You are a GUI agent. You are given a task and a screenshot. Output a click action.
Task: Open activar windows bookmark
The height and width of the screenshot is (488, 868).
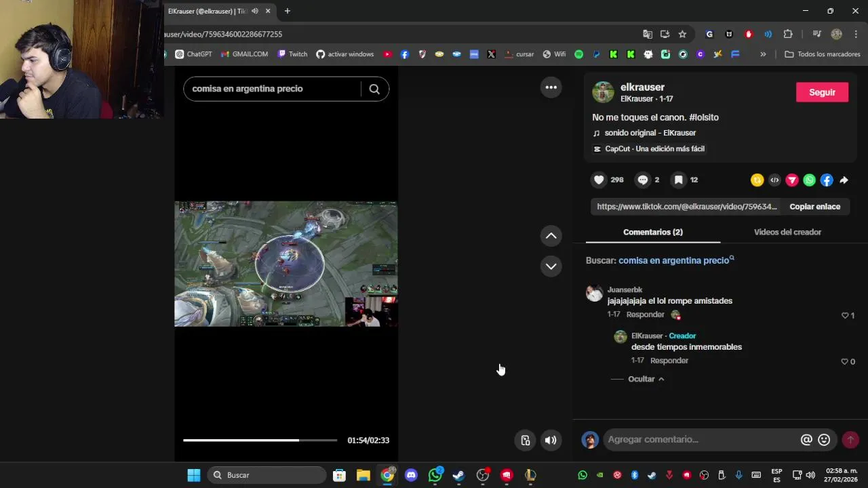[x=344, y=54]
